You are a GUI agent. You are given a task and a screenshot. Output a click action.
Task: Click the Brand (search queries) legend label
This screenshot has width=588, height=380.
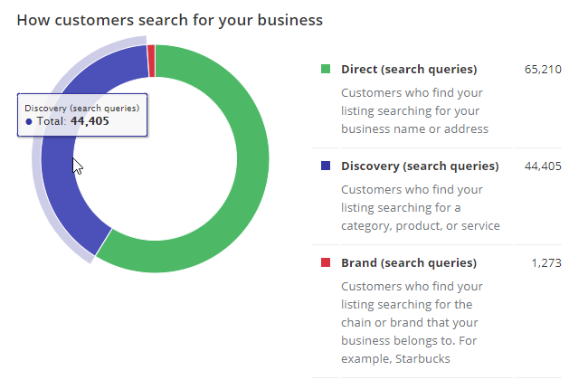click(x=408, y=263)
